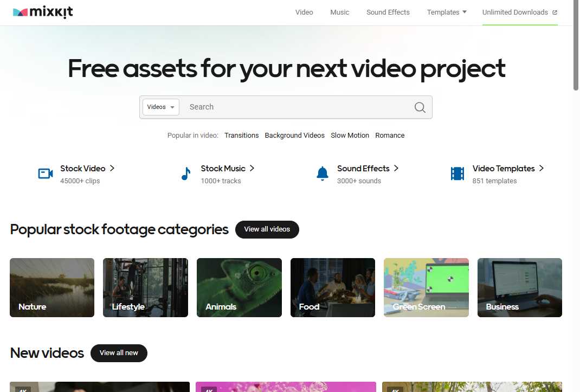Click the external-link icon beside Unlimited Downloads
The image size is (580, 392).
(x=555, y=12)
